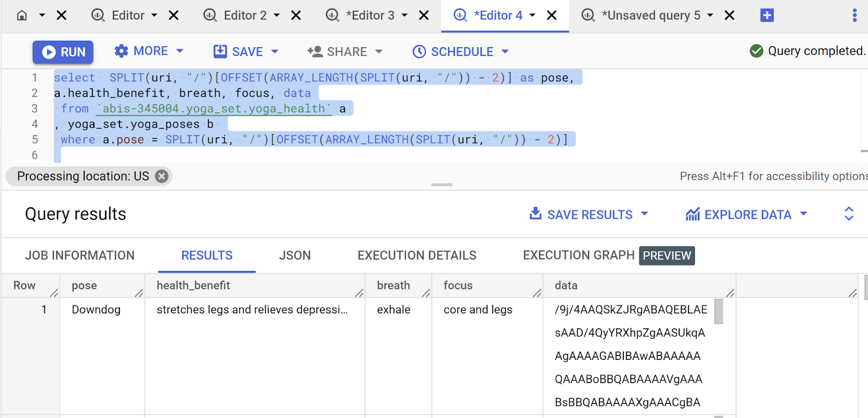Image resolution: width=868 pixels, height=418 pixels.
Task: Click the data cell scrollbar thumb
Action: pos(719,312)
